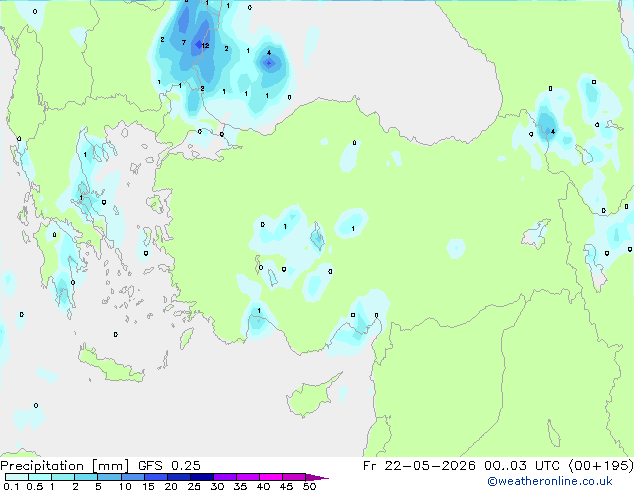Select the 5–10 mm legend color swatch
The width and height of the screenshot is (634, 490).
pos(109,477)
